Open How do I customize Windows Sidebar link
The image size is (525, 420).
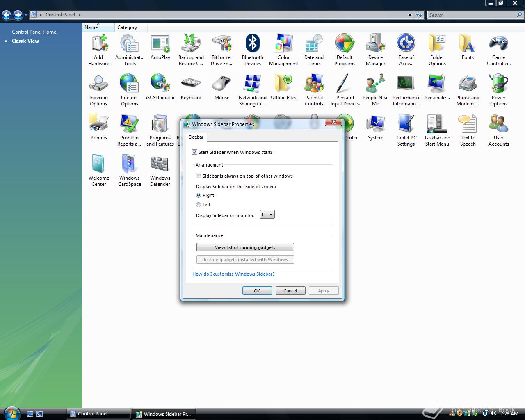(x=233, y=274)
